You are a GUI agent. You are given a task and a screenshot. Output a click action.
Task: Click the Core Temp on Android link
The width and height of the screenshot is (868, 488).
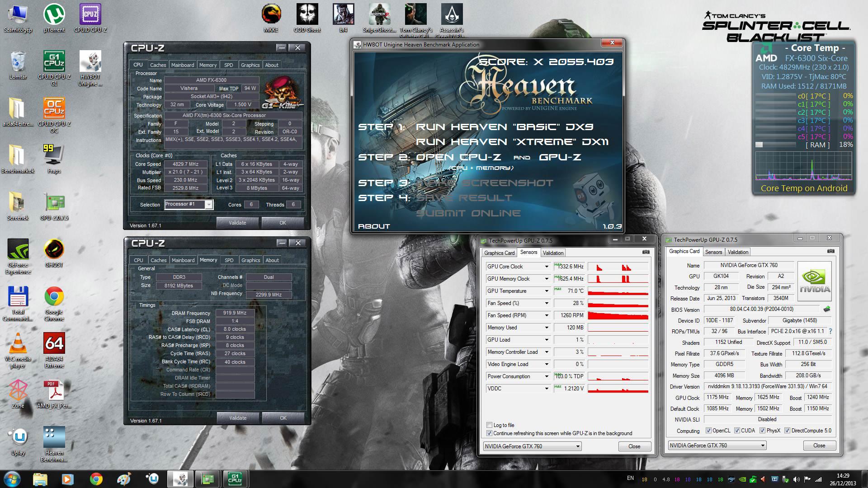804,188
